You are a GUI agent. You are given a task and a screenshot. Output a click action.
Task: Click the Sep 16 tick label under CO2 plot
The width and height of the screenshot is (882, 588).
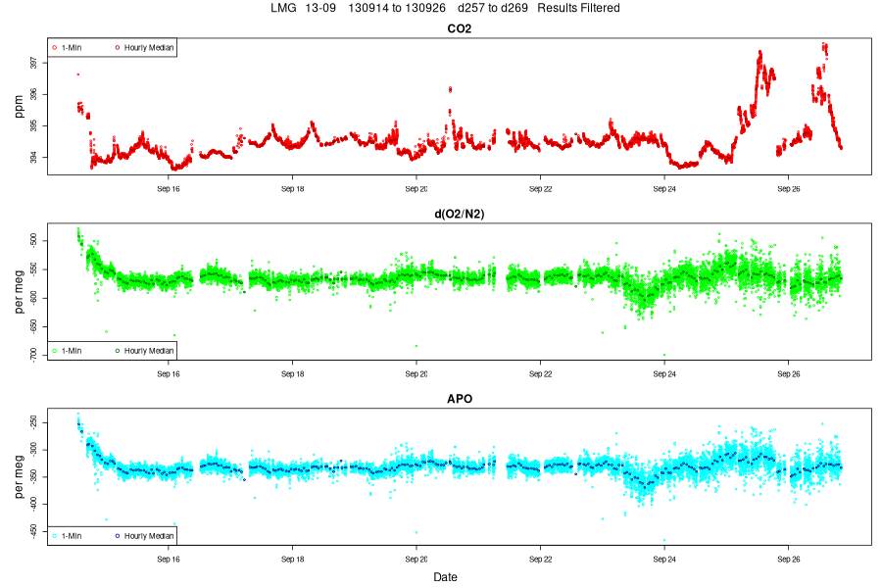coord(169,189)
